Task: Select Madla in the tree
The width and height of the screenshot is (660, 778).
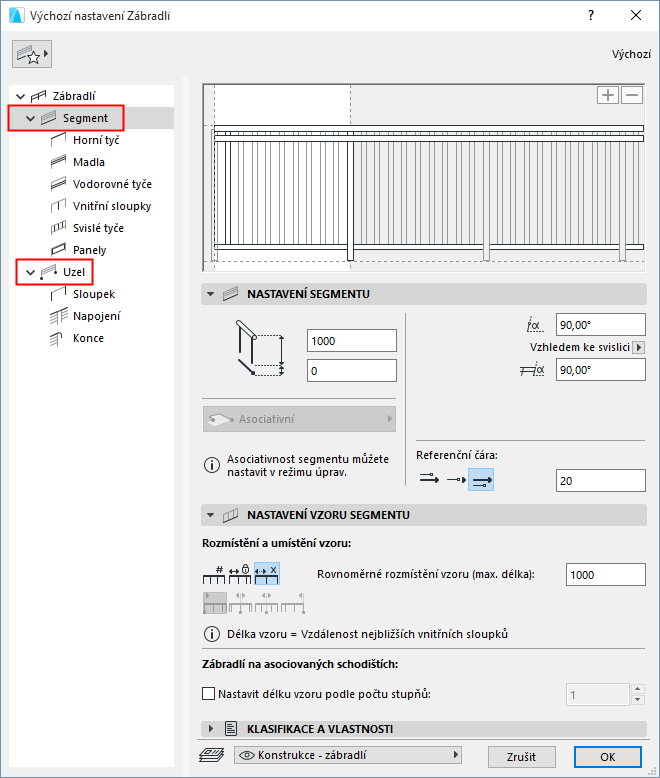Action: (89, 162)
